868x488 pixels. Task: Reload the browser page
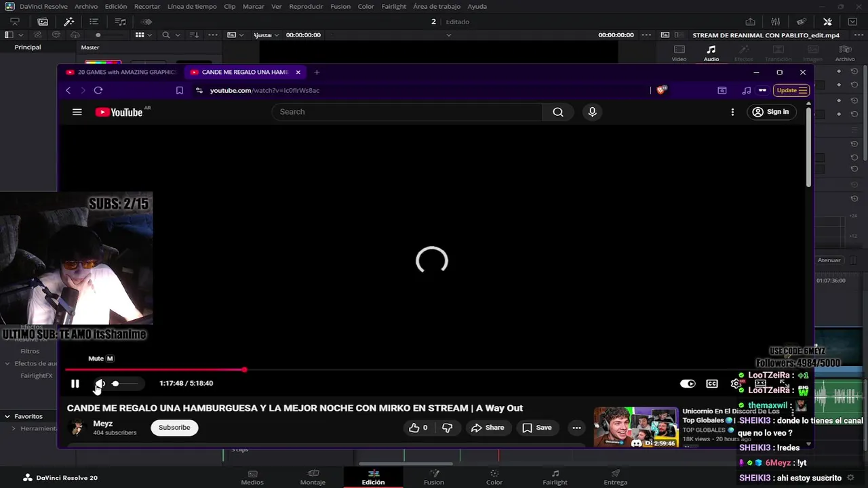pyautogui.click(x=98, y=90)
